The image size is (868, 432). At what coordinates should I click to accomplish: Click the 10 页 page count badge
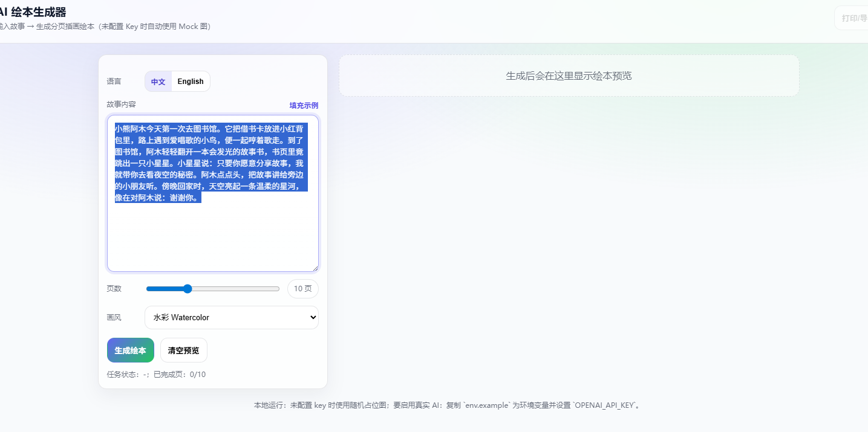click(x=302, y=289)
